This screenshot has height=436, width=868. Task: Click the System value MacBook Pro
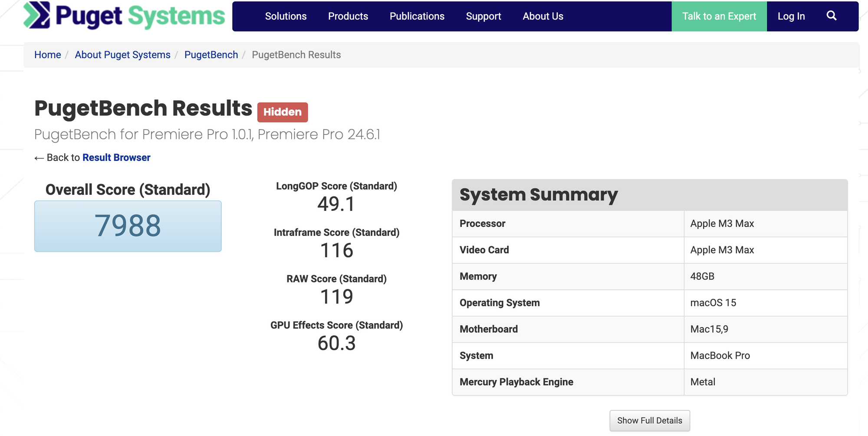click(x=720, y=356)
